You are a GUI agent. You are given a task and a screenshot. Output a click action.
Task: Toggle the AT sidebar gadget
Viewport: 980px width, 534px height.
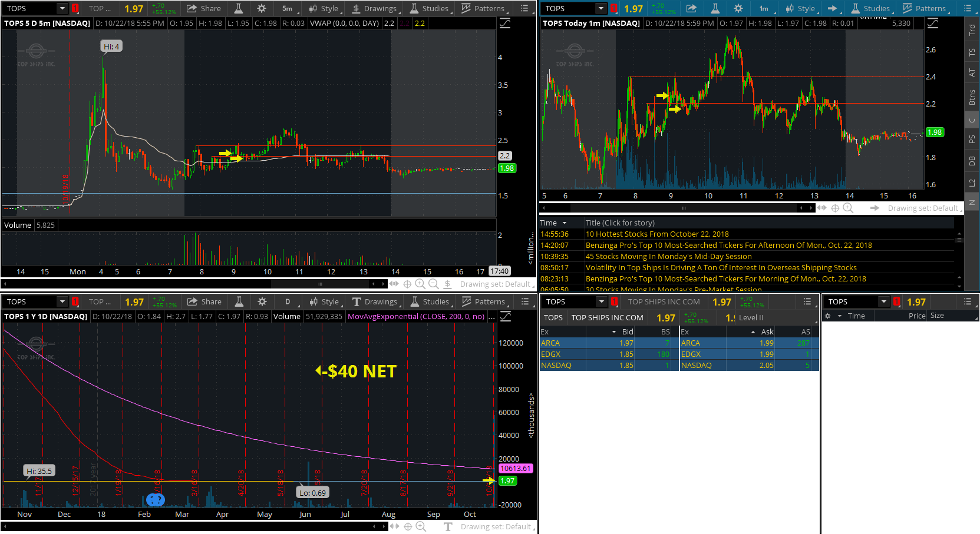(972, 73)
